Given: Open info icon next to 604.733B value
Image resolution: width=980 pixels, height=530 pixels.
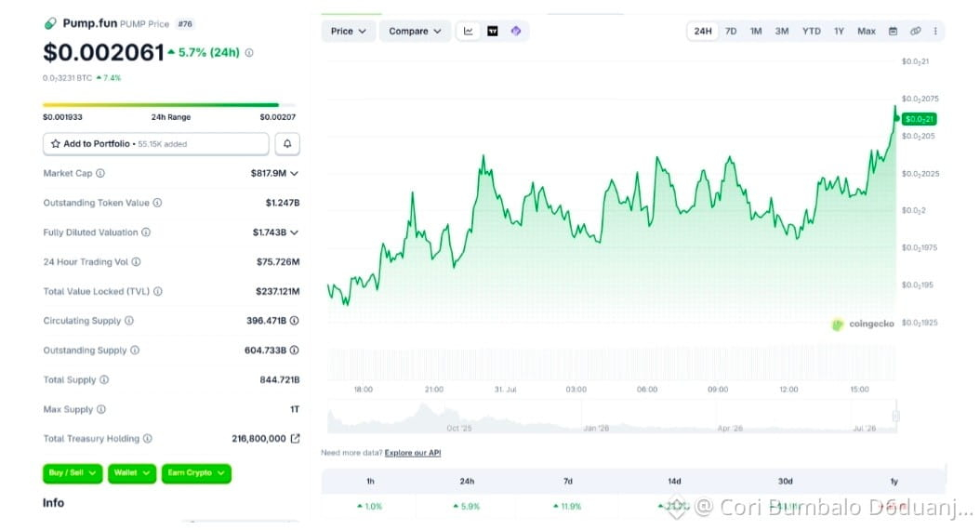Looking at the screenshot, I should coord(295,350).
